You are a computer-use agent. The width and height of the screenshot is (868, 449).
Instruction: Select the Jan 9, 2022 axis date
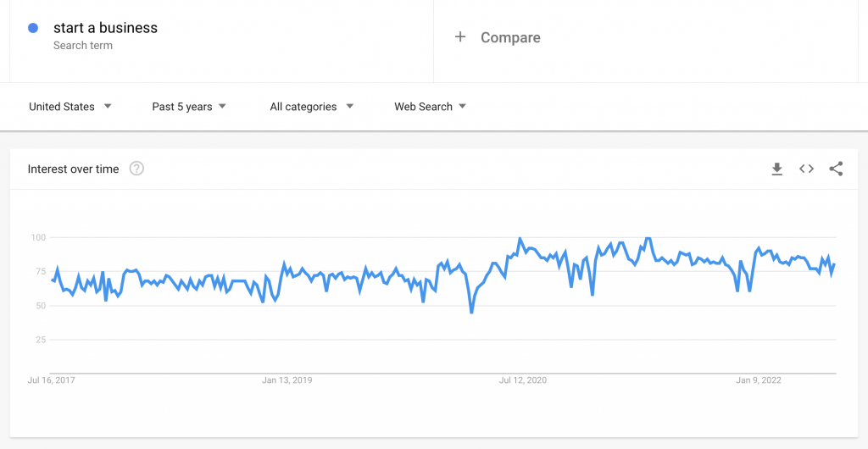click(759, 380)
